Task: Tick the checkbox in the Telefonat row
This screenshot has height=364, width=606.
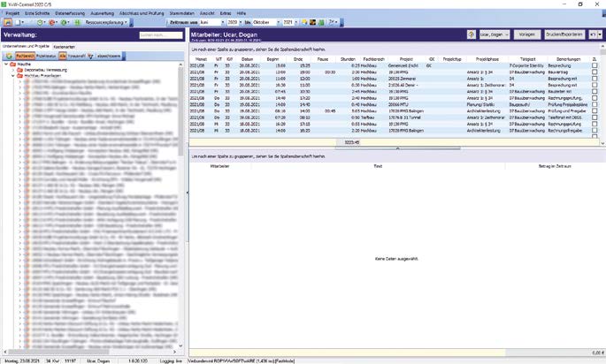Action: [x=594, y=118]
